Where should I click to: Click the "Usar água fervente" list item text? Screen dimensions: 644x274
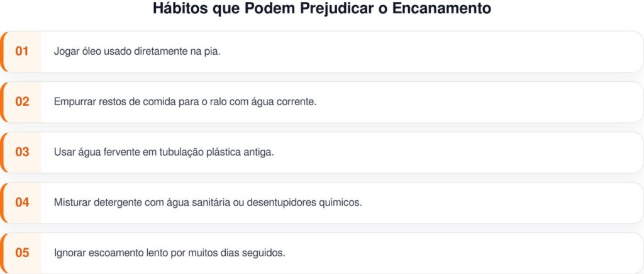[x=164, y=152]
